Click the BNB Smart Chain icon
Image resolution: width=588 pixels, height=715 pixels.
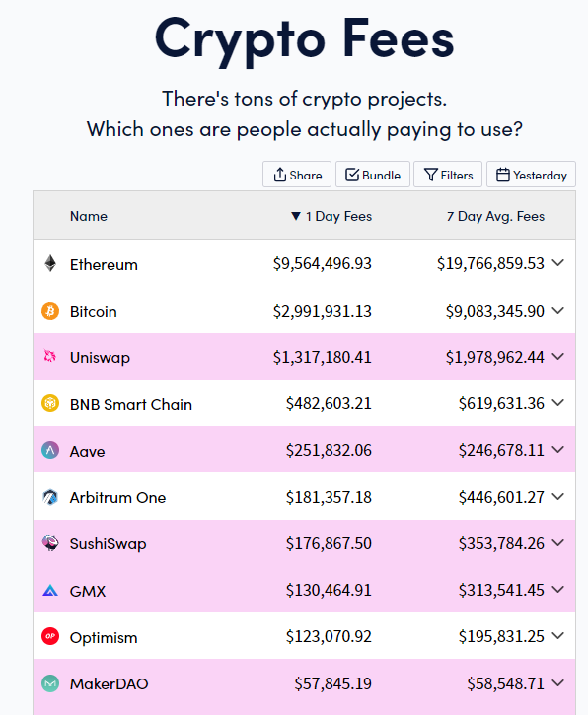[50, 403]
